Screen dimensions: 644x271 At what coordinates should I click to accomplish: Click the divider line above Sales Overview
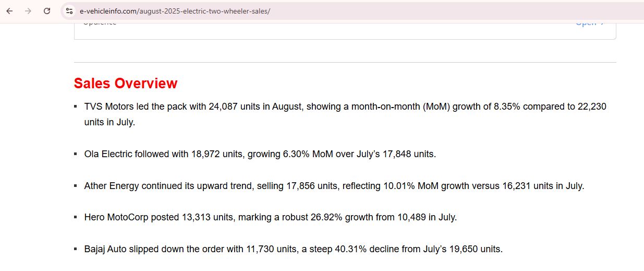tap(345, 63)
